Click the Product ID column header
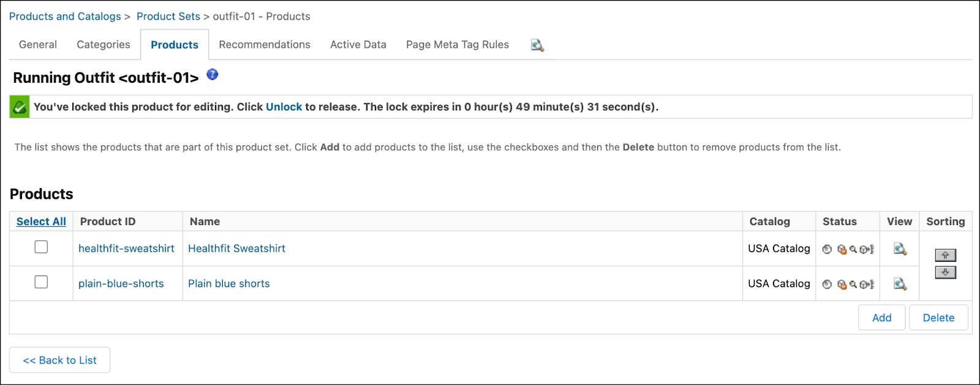 [108, 221]
